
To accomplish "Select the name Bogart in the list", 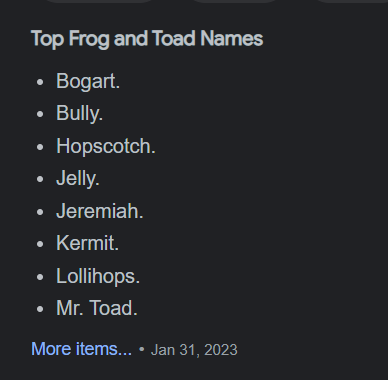I will (x=88, y=81).
